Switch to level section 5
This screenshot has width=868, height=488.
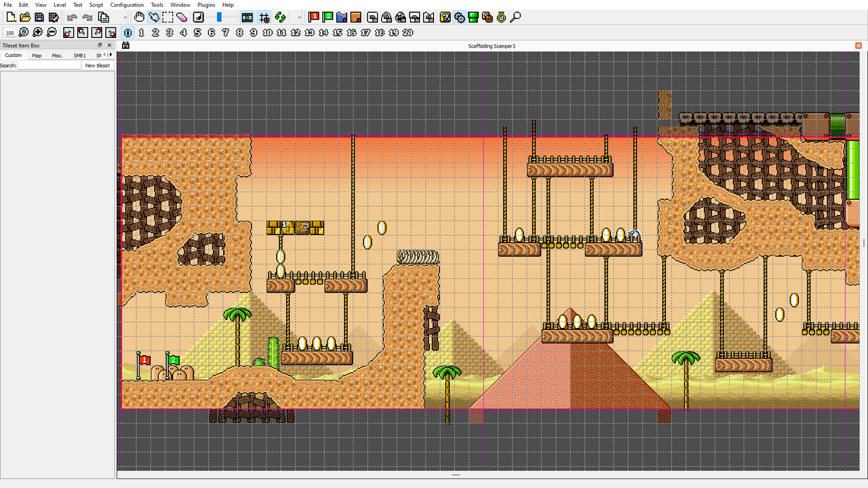coord(197,32)
